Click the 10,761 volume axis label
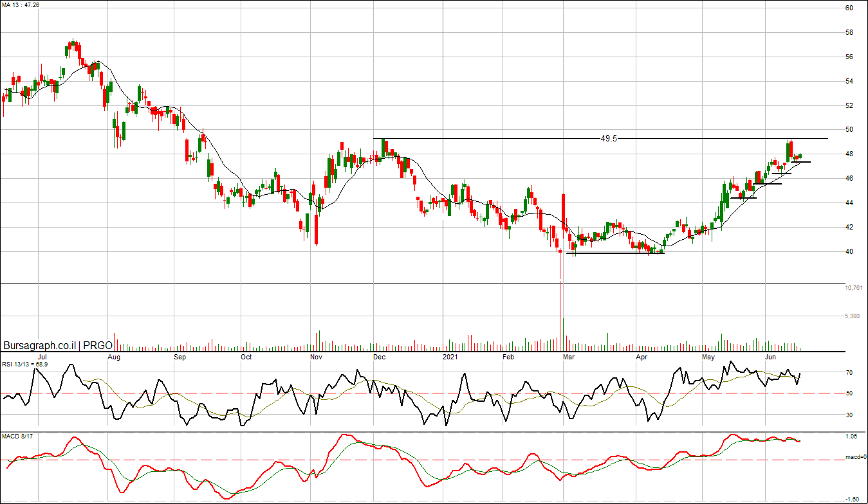 point(853,288)
